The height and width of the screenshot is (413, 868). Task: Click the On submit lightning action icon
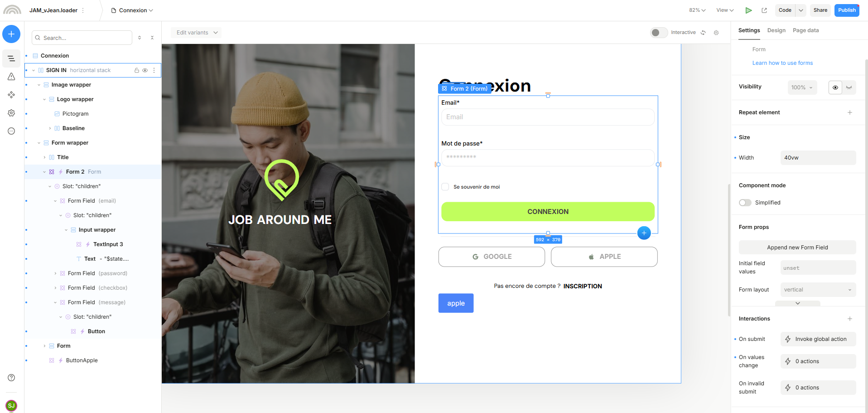click(788, 339)
